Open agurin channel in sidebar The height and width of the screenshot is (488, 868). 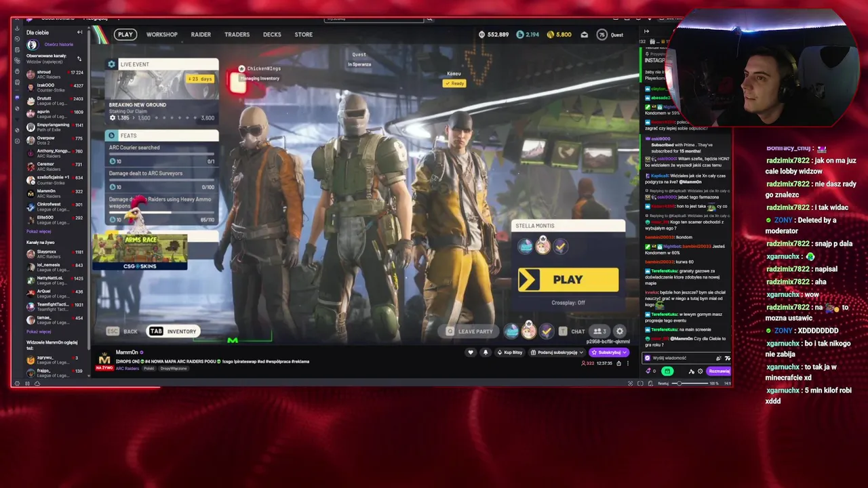pyautogui.click(x=54, y=113)
